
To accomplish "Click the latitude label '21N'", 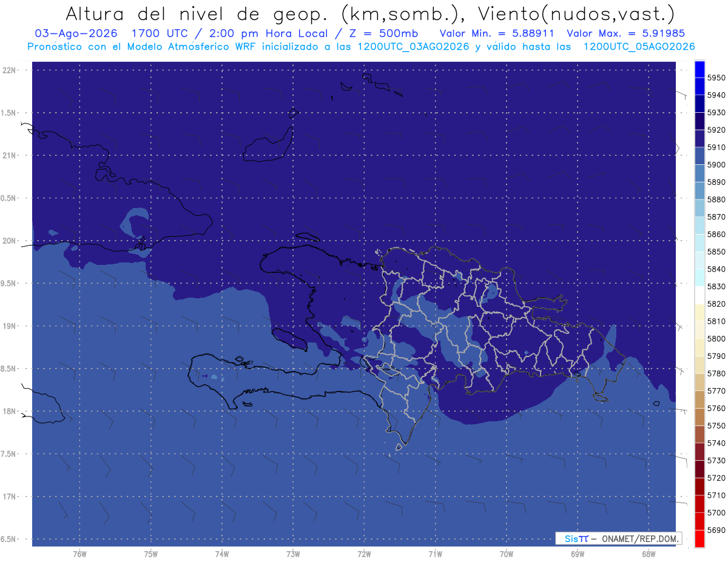I will pos(9,156).
